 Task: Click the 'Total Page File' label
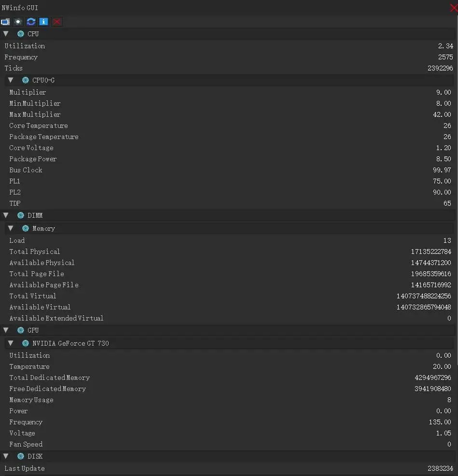(37, 274)
